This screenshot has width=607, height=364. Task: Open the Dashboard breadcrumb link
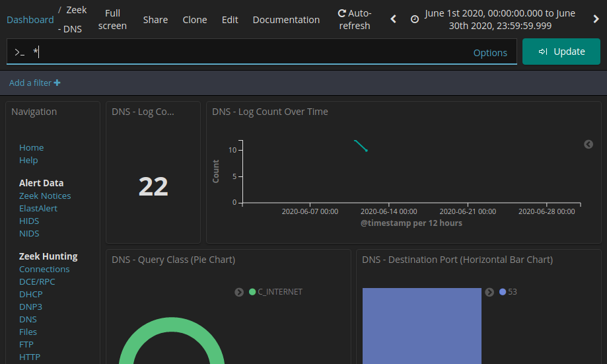tap(30, 20)
